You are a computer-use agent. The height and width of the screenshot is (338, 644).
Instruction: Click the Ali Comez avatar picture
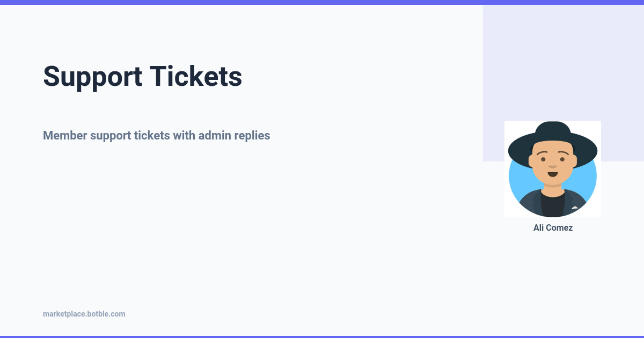[x=553, y=169]
